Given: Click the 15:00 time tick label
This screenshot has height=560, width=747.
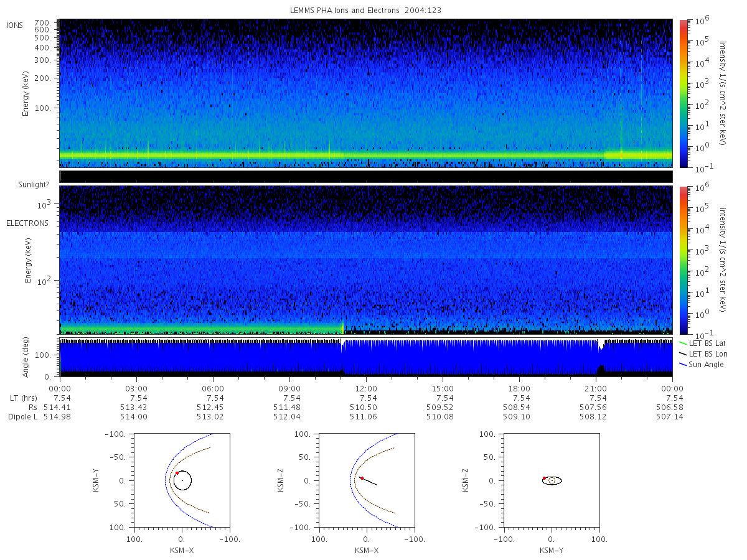Looking at the screenshot, I should 443,388.
